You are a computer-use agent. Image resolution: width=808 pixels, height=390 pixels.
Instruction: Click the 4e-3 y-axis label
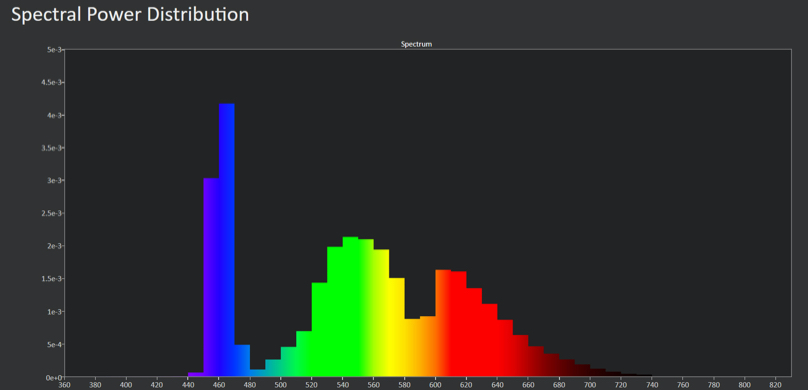54,115
